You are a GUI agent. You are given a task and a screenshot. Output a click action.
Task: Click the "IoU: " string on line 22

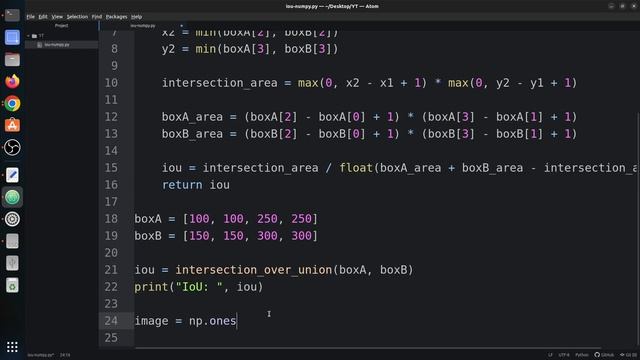coord(199,287)
